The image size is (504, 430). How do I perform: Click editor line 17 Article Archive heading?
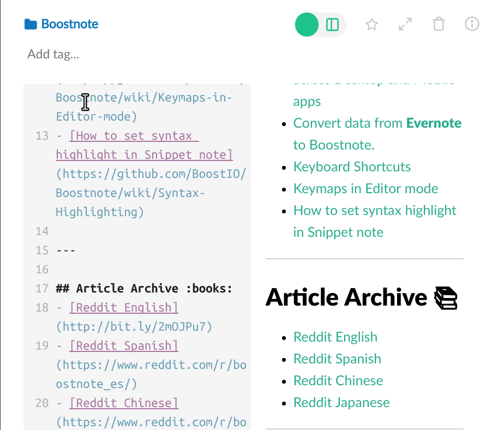coord(143,289)
